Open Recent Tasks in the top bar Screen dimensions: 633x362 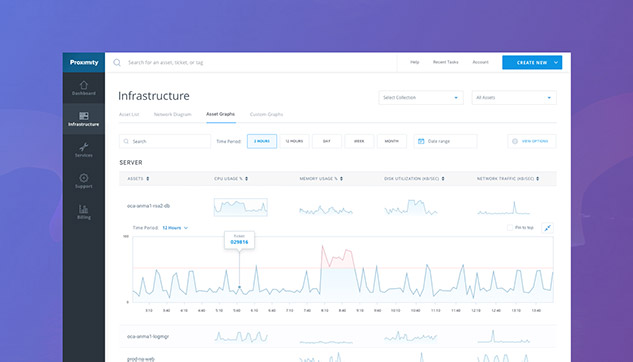click(446, 62)
